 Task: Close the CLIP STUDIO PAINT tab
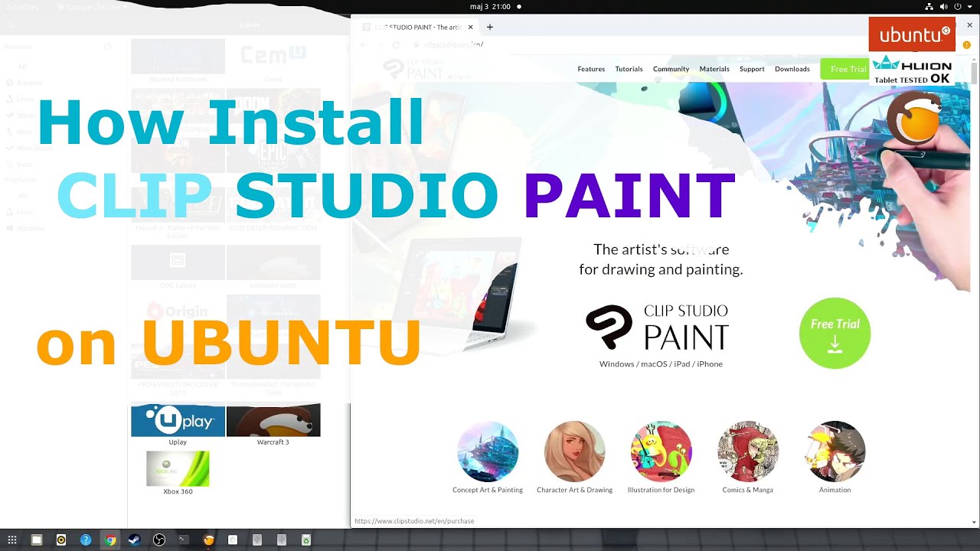click(x=470, y=27)
